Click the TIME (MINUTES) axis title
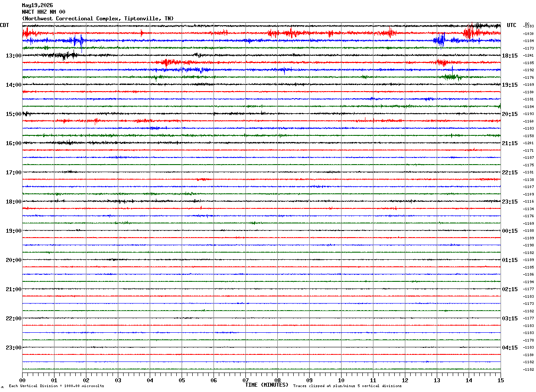536x392 pixels. [267, 385]
